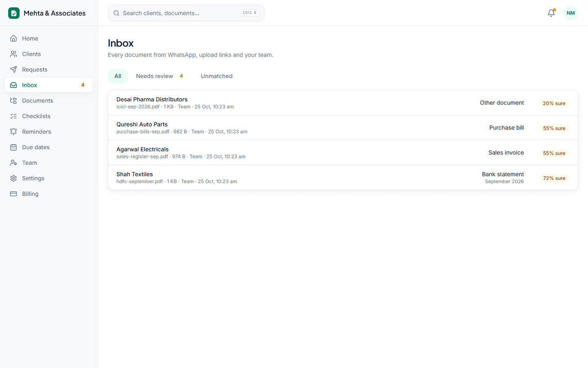
Task: Click the Team icon in sidebar
Action: click(x=13, y=163)
